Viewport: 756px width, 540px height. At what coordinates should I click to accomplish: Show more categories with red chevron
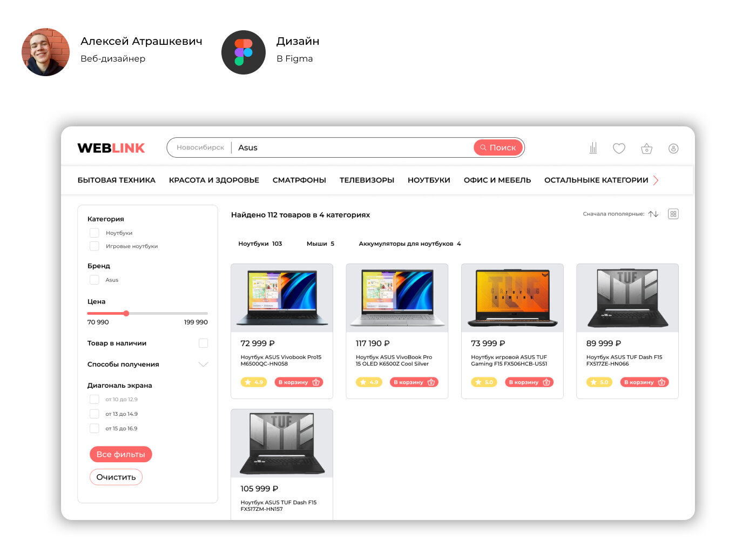pos(656,180)
